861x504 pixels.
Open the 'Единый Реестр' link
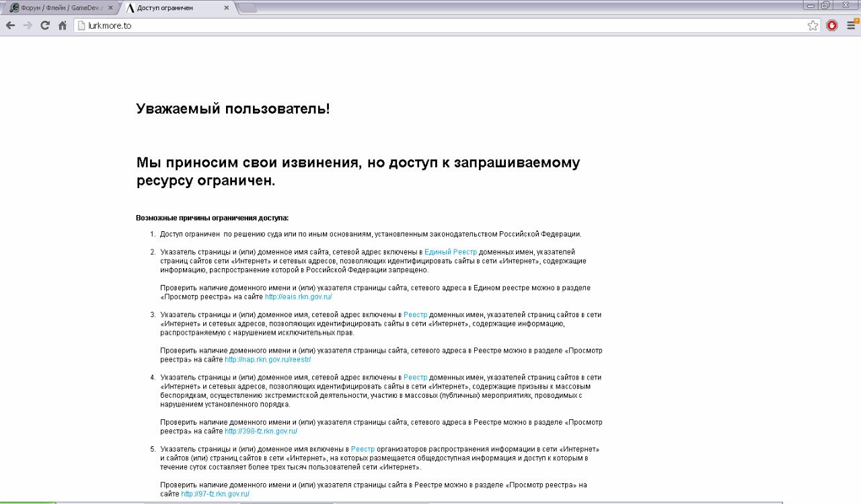click(x=450, y=251)
